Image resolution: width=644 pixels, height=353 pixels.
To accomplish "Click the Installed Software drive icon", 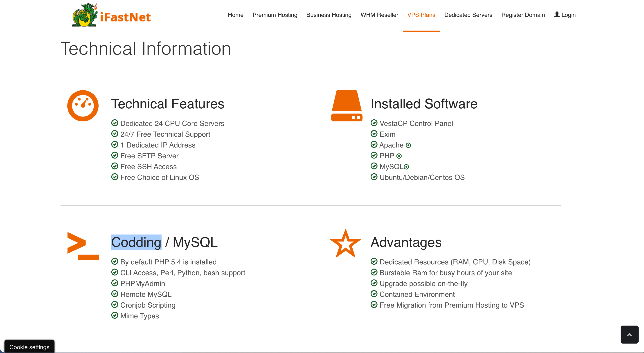I will (347, 106).
